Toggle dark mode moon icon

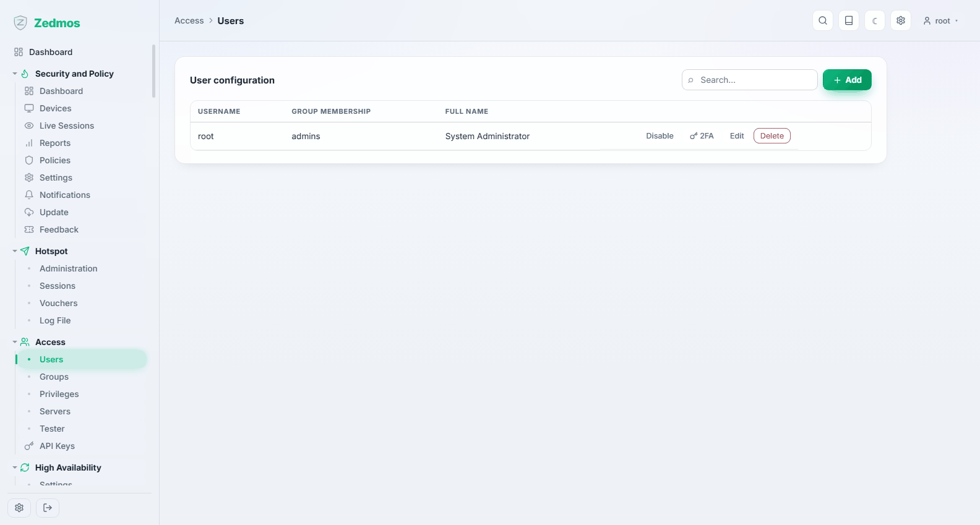(x=875, y=20)
